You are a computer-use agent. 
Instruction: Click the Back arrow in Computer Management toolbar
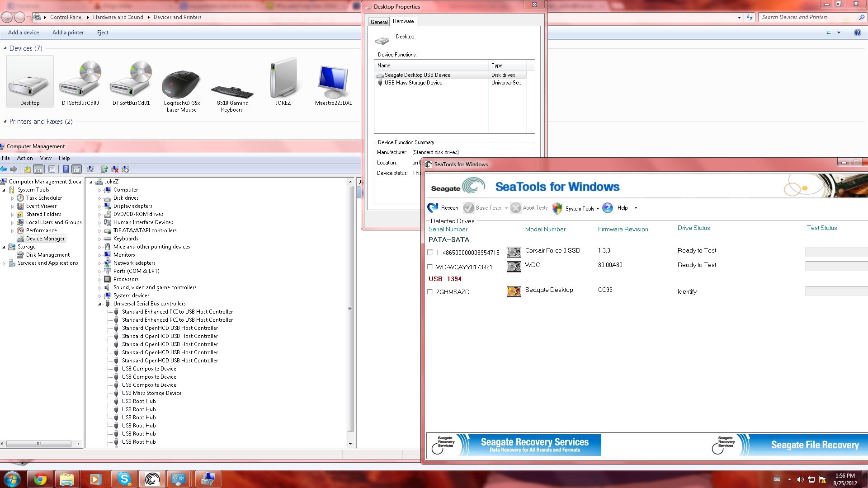[4, 169]
